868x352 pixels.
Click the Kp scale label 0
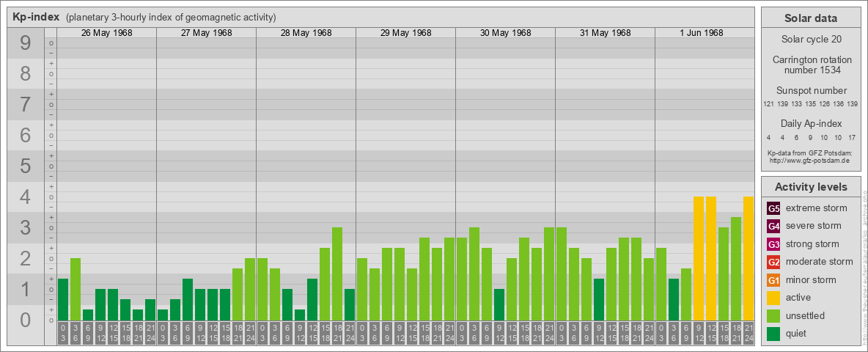click(26, 320)
